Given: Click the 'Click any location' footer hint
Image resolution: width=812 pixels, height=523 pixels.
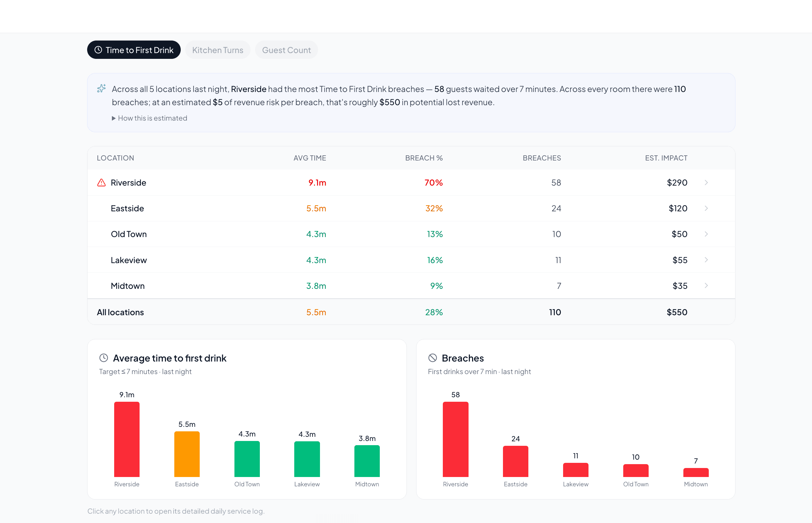Looking at the screenshot, I should point(176,511).
